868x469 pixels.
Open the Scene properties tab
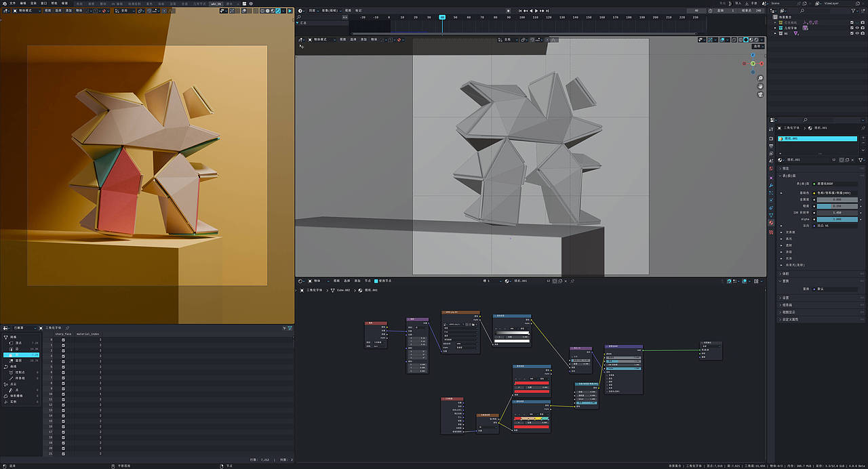coord(771,161)
